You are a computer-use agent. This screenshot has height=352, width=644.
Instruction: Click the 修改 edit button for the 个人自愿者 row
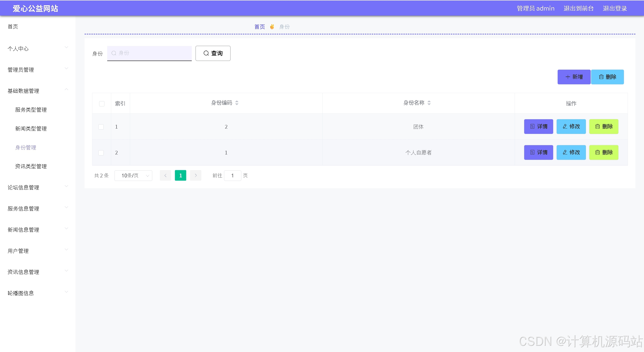point(571,152)
